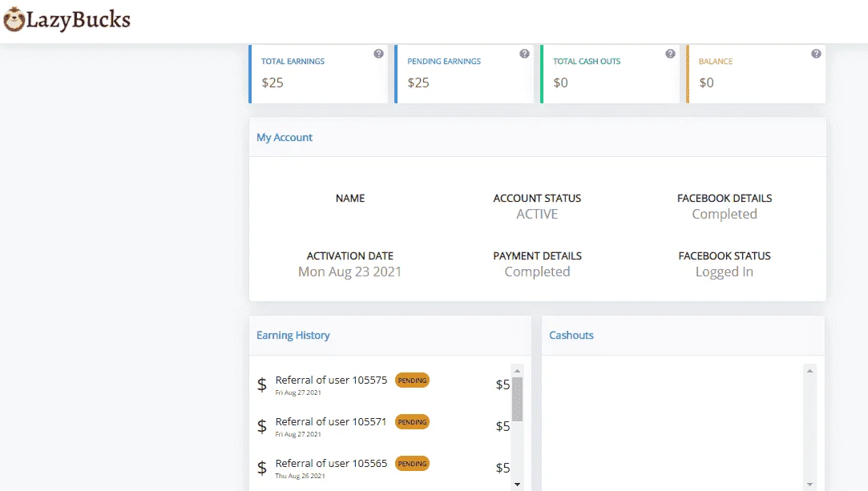The width and height of the screenshot is (868, 491).
Task: Open help icon on Balance card
Action: [x=816, y=54]
